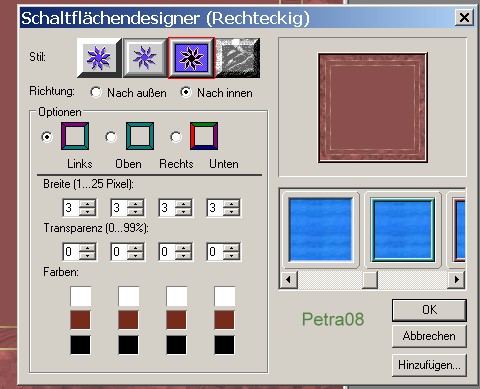Pick the brown swatch under Rechts
This screenshot has width=480, height=389.
click(x=176, y=320)
